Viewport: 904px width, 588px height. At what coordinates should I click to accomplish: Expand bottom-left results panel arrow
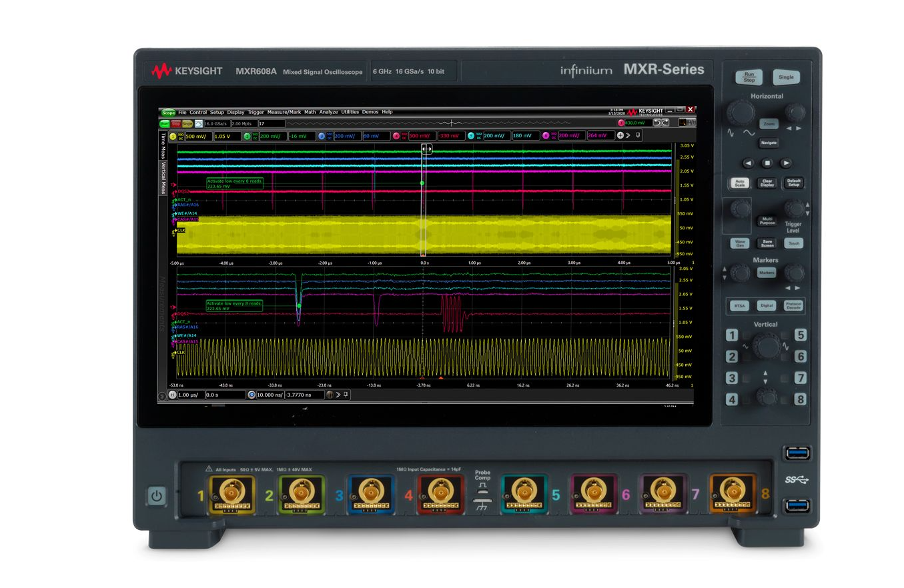pos(162,396)
